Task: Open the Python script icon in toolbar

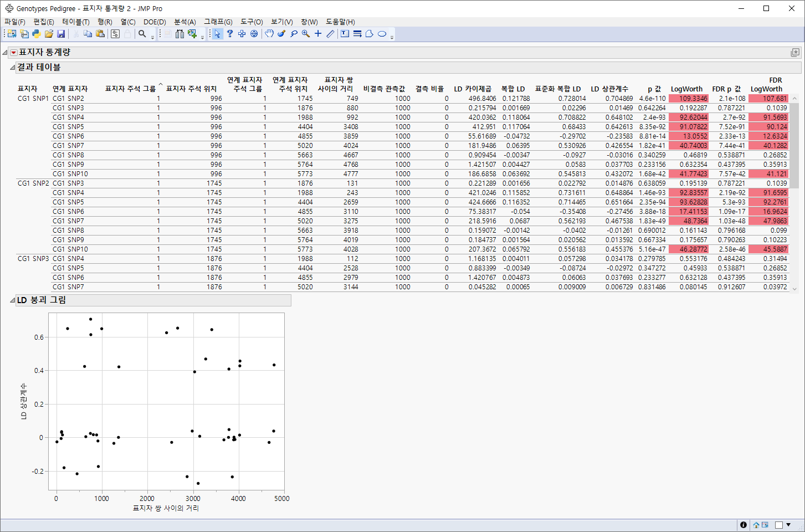Action: point(35,34)
